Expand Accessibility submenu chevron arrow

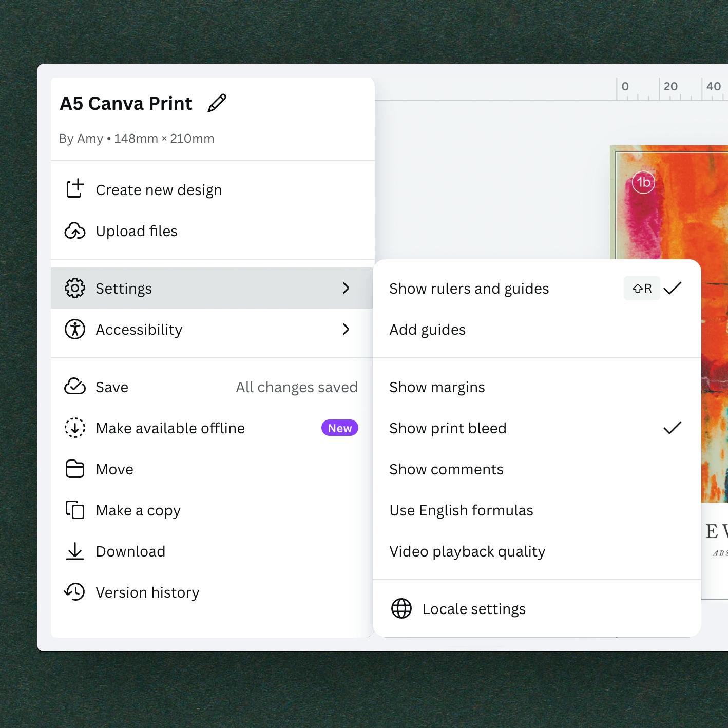point(346,329)
